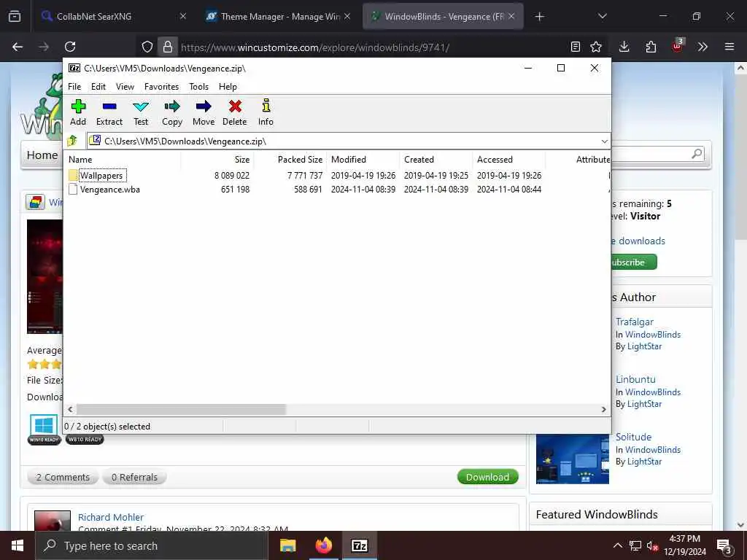Close the WindowBlinds Vengeance browser tab
Screen dimensions: 747x560
pos(511,17)
